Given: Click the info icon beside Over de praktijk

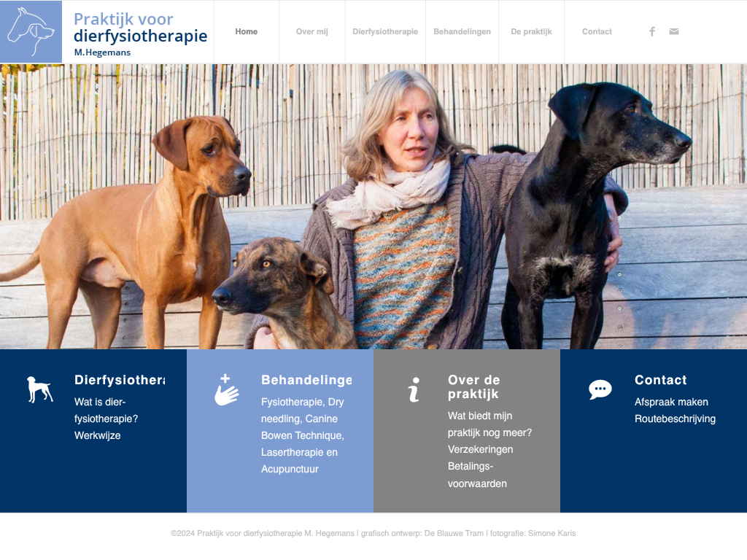Looking at the screenshot, I should tap(414, 389).
